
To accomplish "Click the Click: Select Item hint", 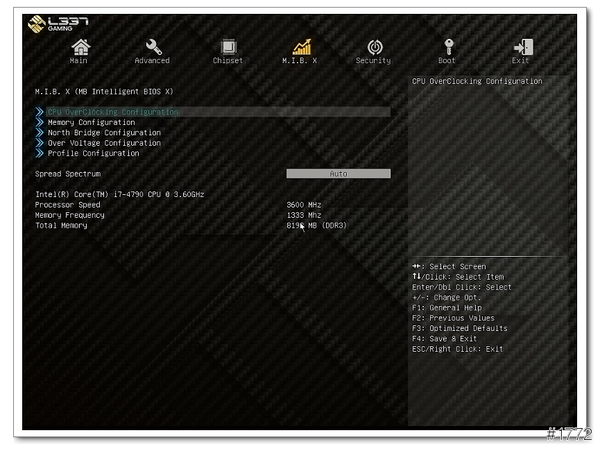I will click(x=458, y=277).
